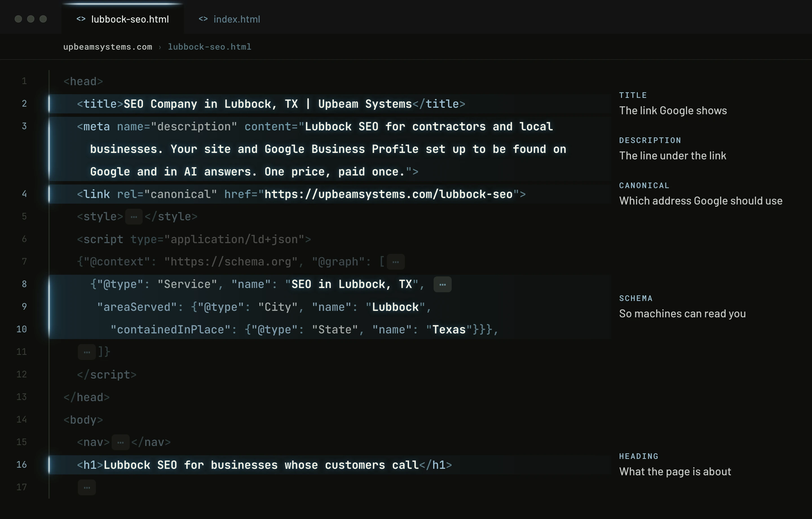Expand the folded Service object on line 8

pyautogui.click(x=442, y=285)
